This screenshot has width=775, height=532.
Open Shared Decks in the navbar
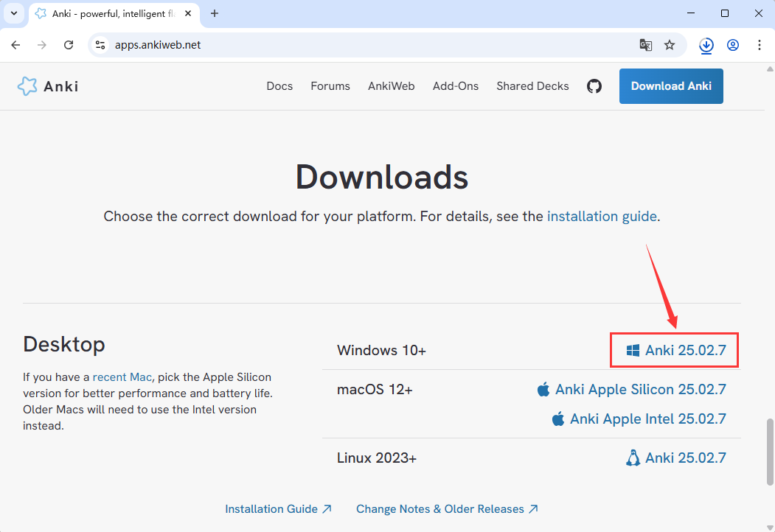click(533, 86)
